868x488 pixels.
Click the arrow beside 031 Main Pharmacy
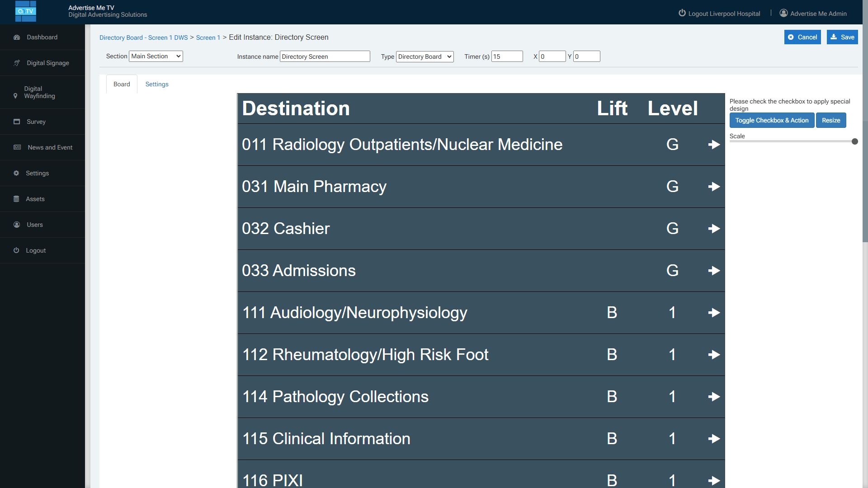pos(713,186)
